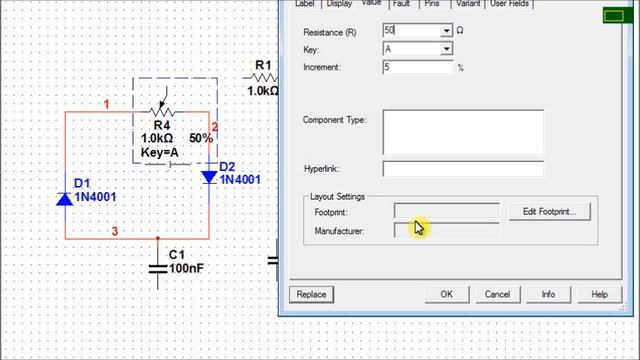This screenshot has width=640, height=360.
Task: Select the C1 capacitor symbol
Action: pyautogui.click(x=158, y=269)
